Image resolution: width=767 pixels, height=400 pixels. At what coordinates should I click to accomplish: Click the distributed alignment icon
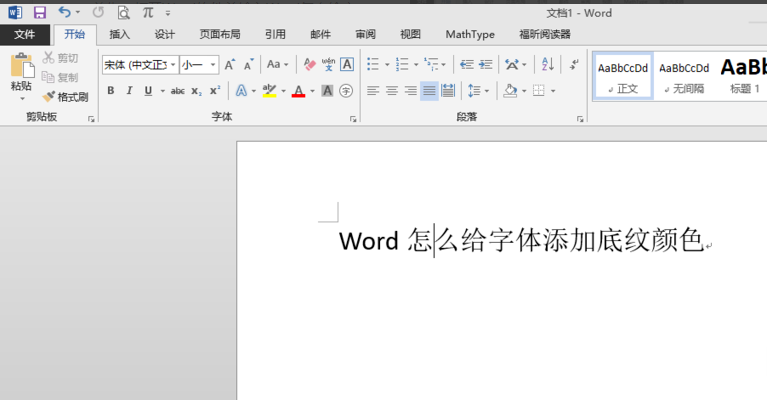[x=448, y=90]
